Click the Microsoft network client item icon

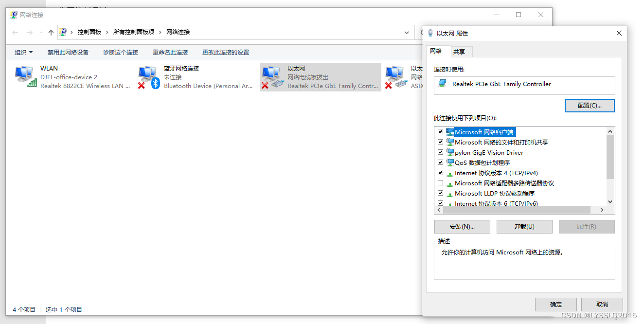pyautogui.click(x=450, y=132)
